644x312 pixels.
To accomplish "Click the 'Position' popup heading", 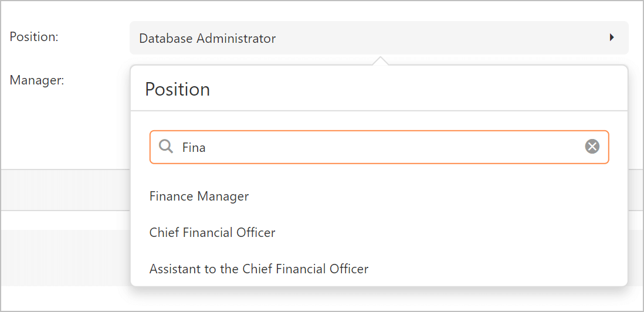I will [x=177, y=89].
